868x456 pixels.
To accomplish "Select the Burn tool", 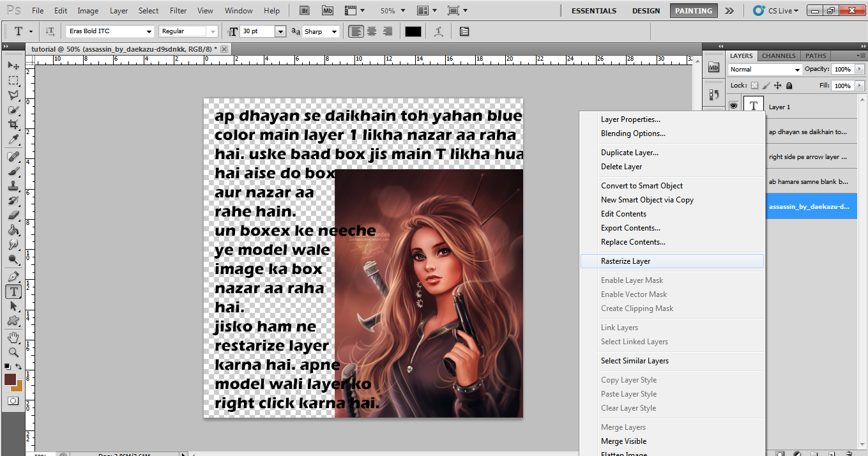I will 13,259.
